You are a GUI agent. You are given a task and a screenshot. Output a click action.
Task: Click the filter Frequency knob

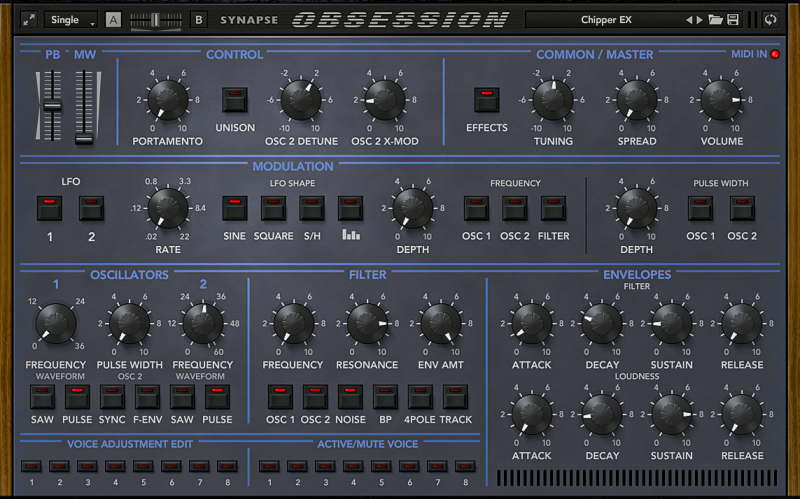pos(294,323)
